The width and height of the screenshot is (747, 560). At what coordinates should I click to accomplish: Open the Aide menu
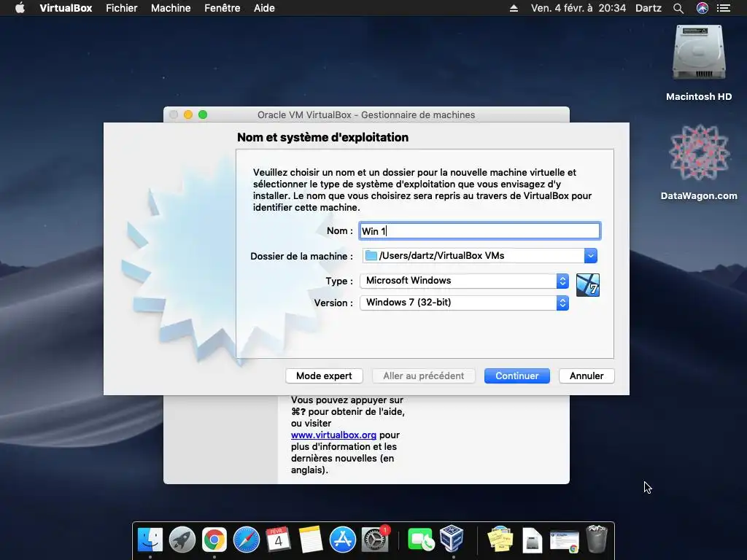[x=264, y=8]
